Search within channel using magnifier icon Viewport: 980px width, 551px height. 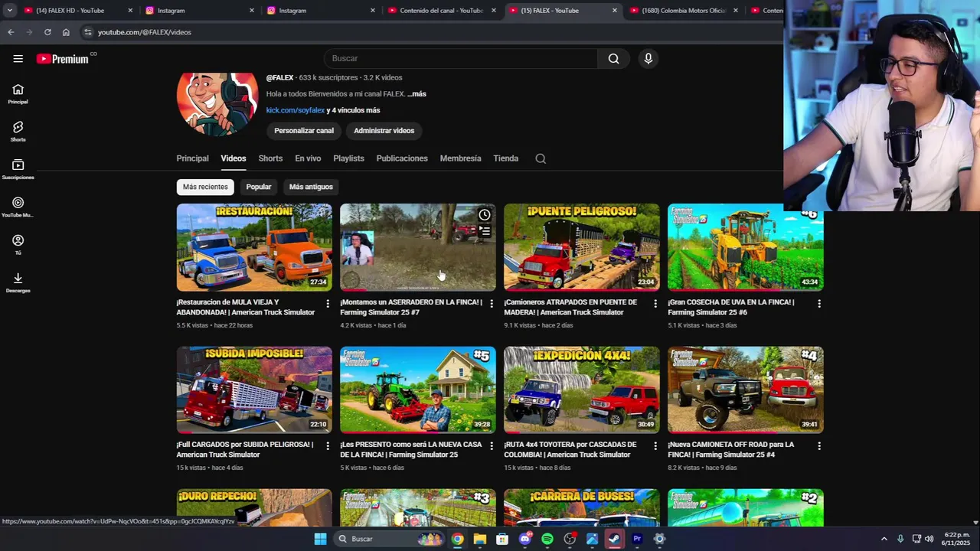click(541, 158)
